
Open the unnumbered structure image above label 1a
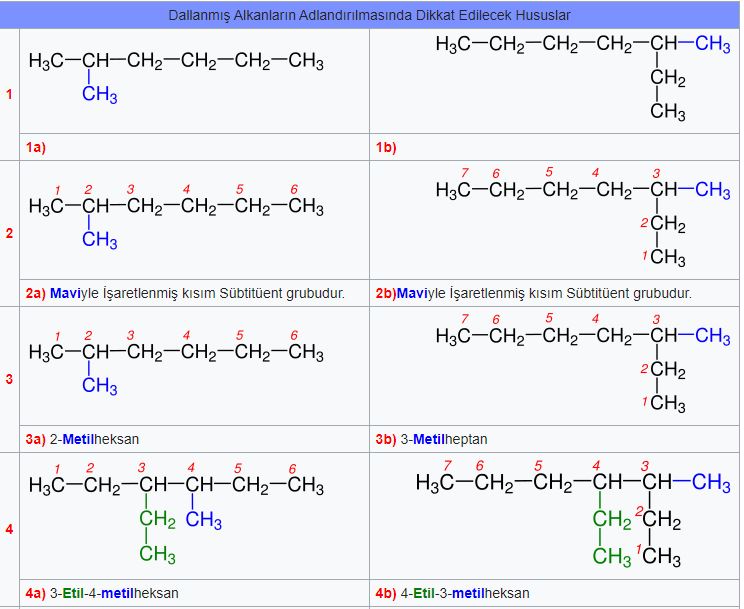pos(176,77)
